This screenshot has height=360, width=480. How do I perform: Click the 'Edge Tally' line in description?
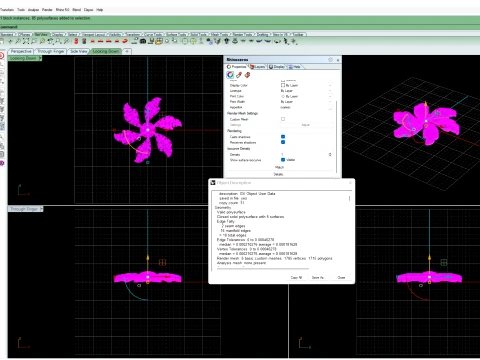[226, 221]
